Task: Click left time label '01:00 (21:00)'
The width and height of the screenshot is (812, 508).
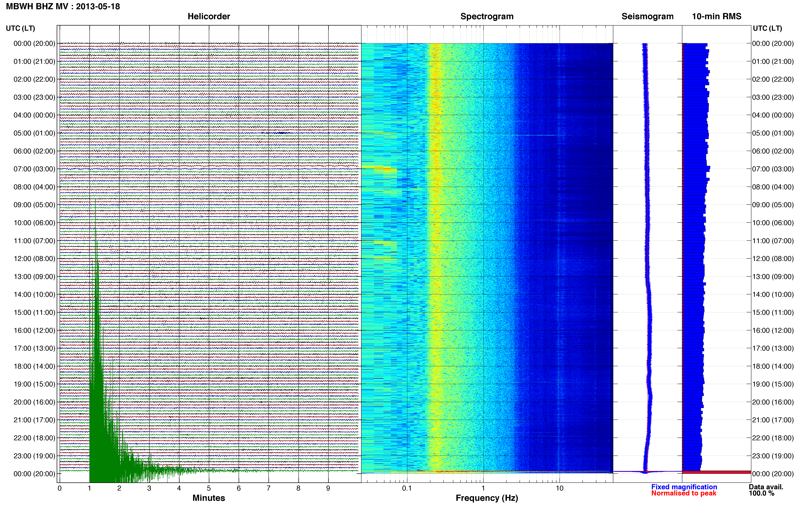Action: point(34,62)
